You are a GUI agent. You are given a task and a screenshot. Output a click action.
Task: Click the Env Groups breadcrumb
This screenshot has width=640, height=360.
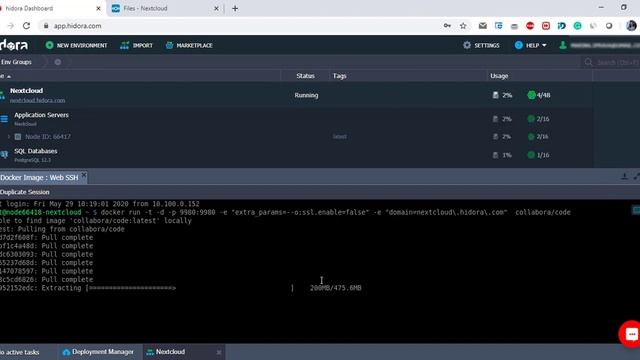[16, 62]
